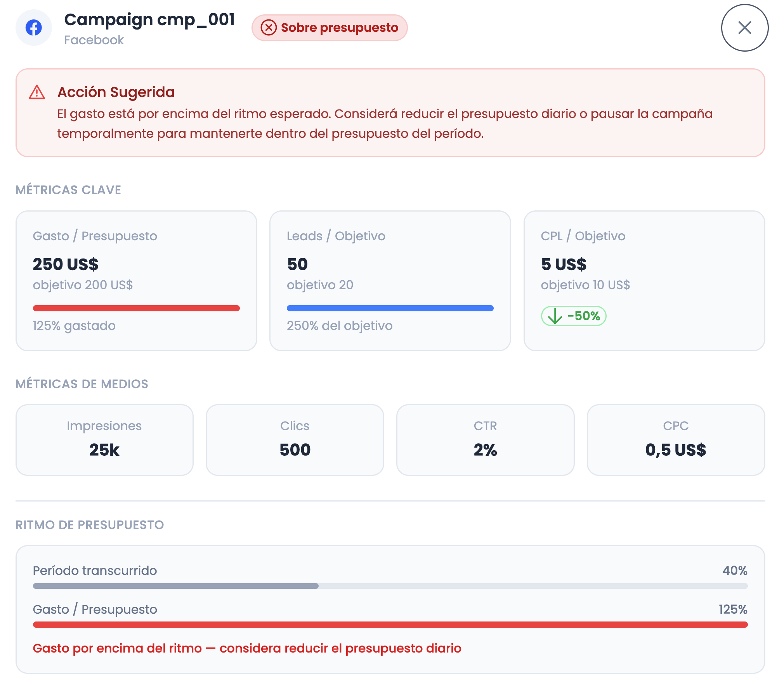Select the CTR 2% card
The width and height of the screenshot is (784, 677).
pos(485,440)
